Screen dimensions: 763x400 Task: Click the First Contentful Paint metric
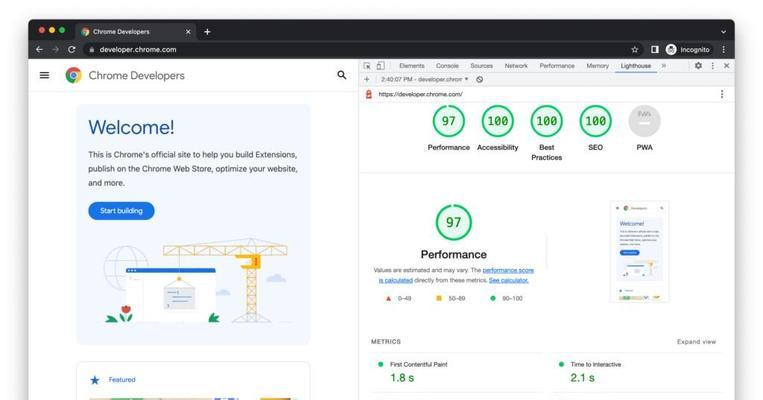pos(418,364)
